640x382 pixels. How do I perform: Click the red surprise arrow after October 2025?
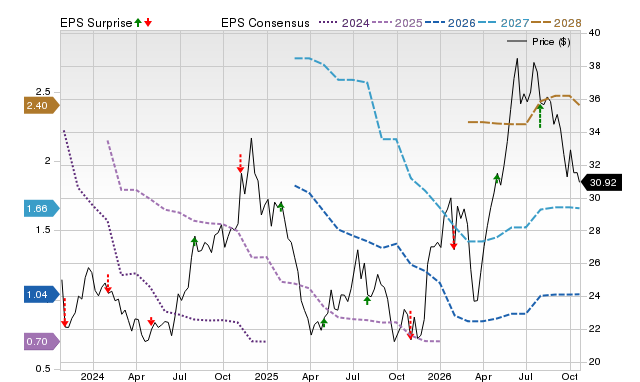click(x=411, y=325)
